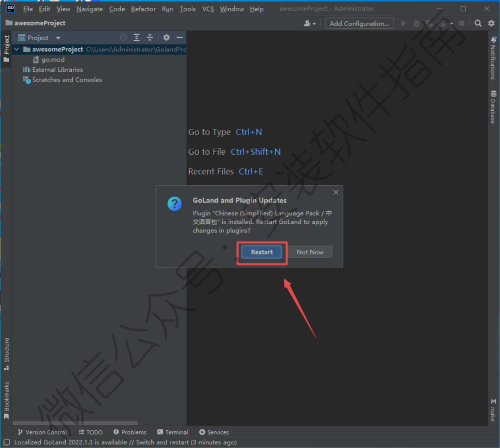Image resolution: width=500 pixels, height=448 pixels.
Task: Select go.mod file in project tree
Action: pos(53,59)
